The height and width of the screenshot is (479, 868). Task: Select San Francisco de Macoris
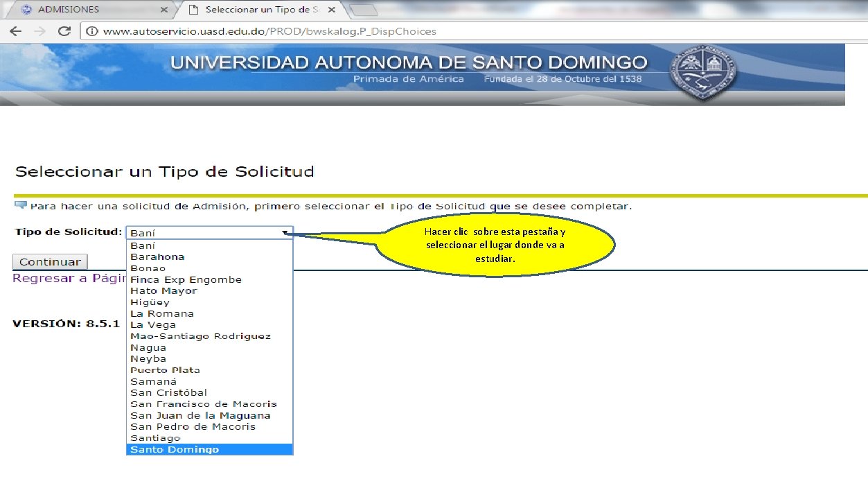(210, 404)
